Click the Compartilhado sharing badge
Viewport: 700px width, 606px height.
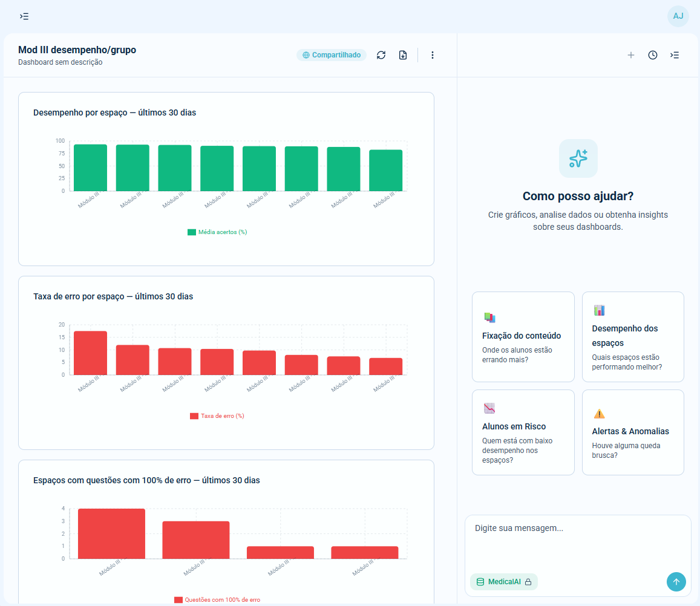pos(332,55)
